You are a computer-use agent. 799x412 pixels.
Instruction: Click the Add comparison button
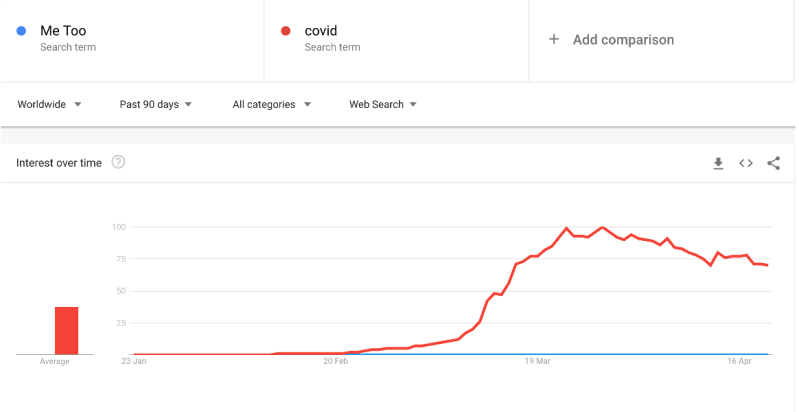click(623, 40)
